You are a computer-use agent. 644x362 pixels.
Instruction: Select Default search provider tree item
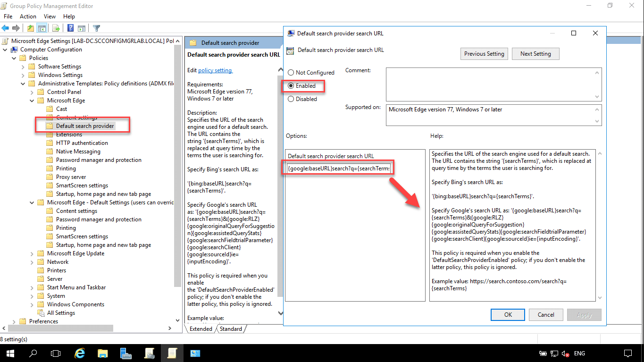[x=85, y=126]
